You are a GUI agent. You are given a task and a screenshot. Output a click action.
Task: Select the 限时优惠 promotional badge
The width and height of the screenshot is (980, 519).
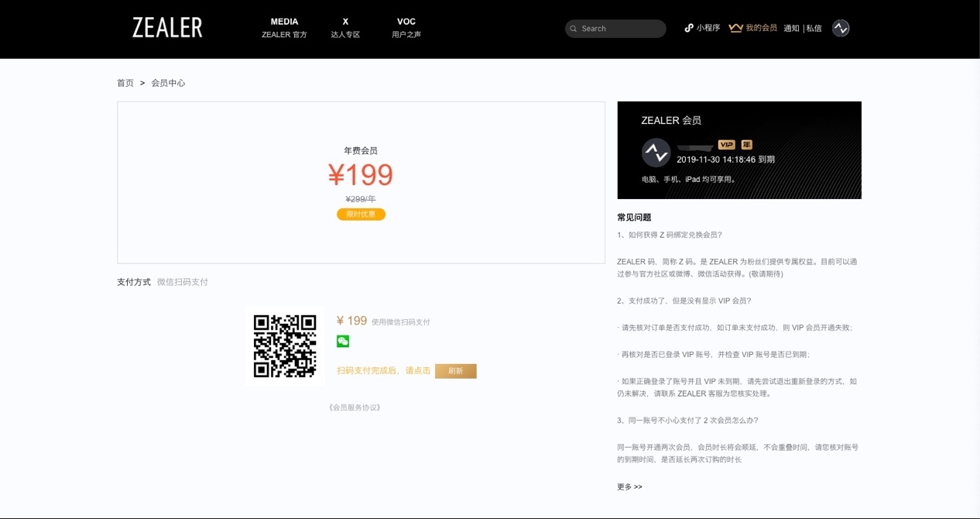pos(361,215)
